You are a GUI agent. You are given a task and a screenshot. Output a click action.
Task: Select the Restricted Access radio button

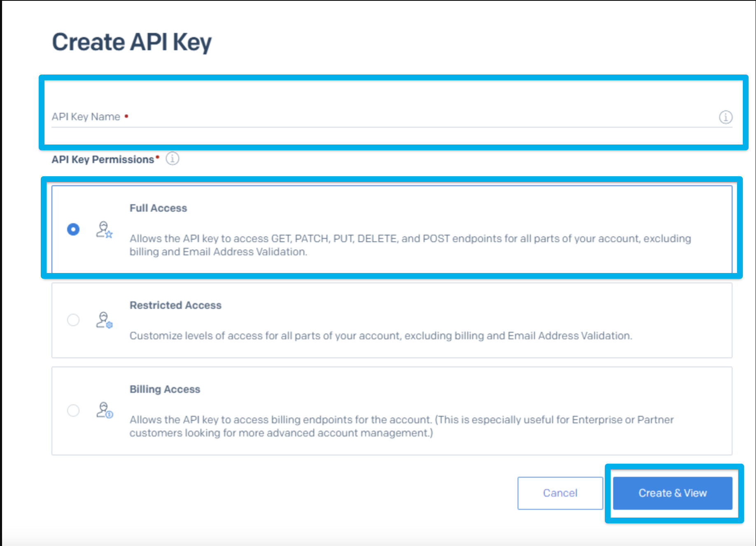click(x=73, y=320)
